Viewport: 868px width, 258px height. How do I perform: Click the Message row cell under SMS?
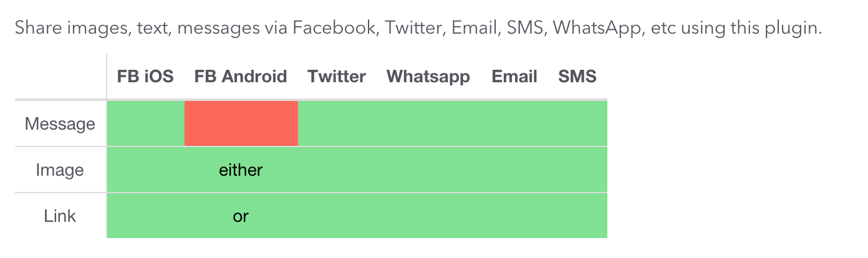click(577, 123)
